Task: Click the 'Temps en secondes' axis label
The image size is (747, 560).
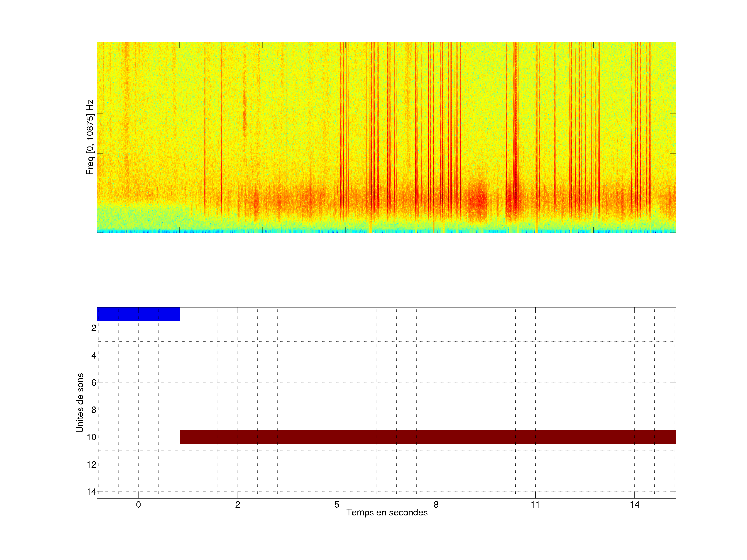Action: 387,512
